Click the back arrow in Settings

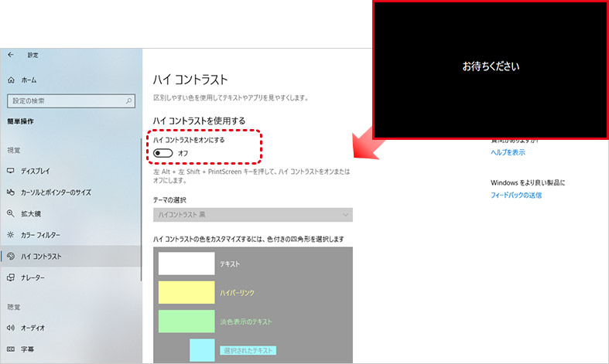[10, 55]
